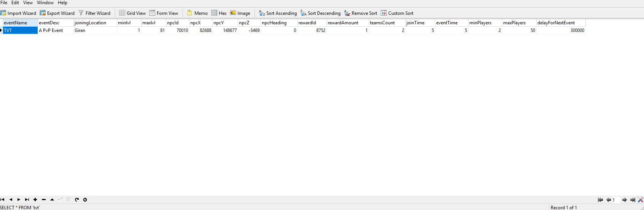Image resolution: width=644 pixels, height=210 pixels.
Task: Open the Edit menu
Action: [15, 3]
